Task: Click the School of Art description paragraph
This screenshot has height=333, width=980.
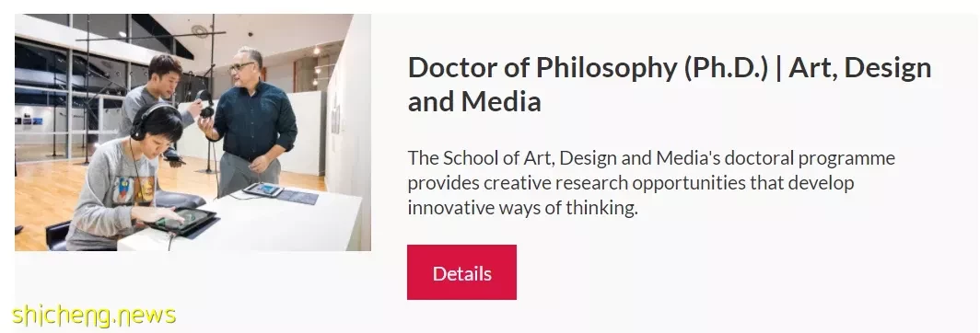Action: point(651,182)
